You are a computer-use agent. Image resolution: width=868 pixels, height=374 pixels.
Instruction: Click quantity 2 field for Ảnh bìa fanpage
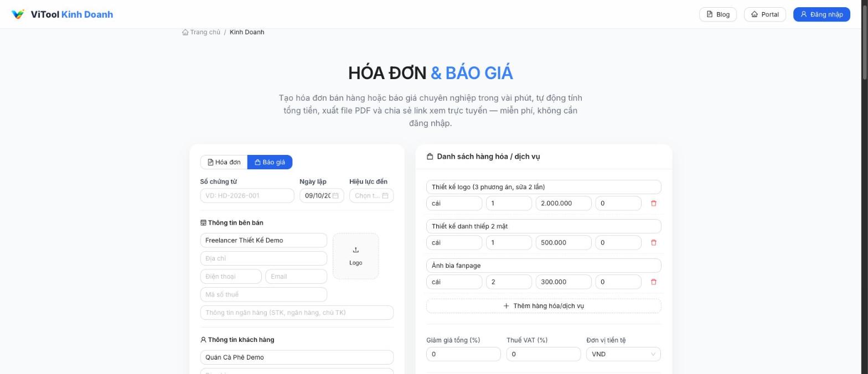point(509,282)
